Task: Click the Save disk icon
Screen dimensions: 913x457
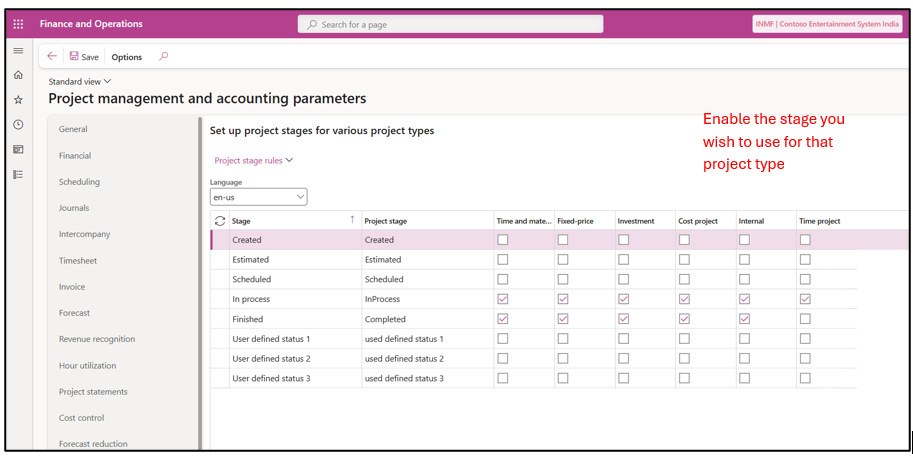Action: click(74, 56)
